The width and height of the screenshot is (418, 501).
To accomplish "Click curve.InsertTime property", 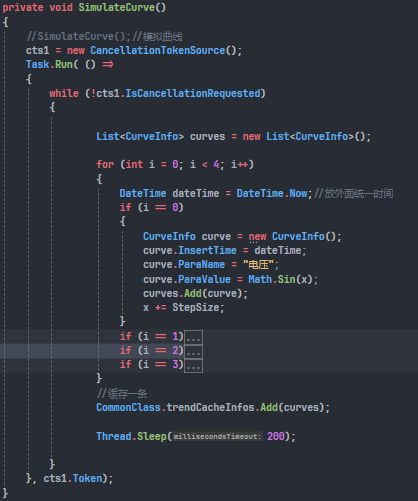I will (x=190, y=250).
